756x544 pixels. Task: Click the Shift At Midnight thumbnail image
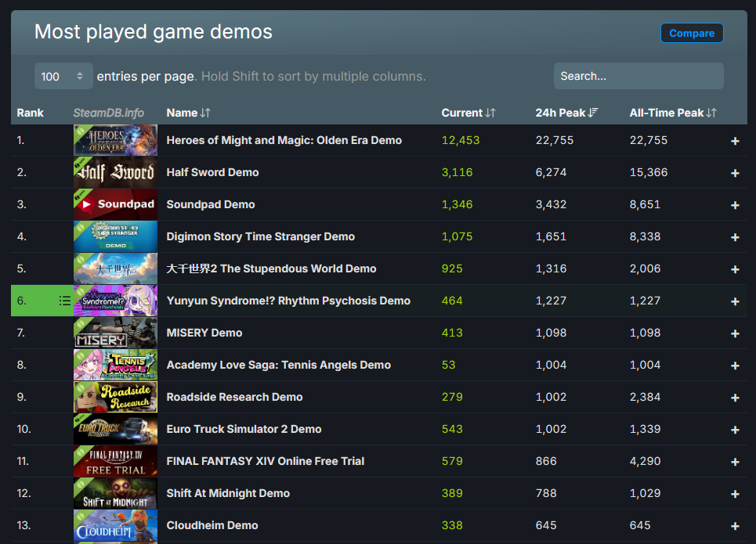point(115,493)
